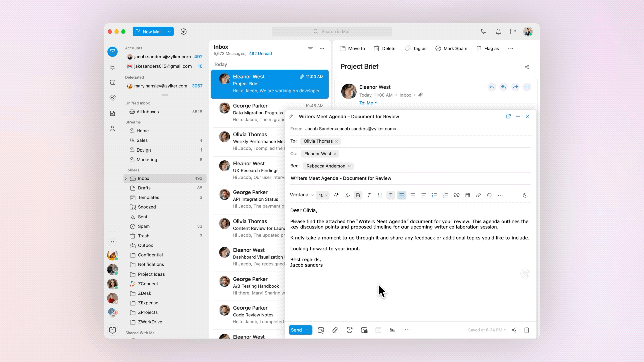Select the Marketing stream

pos(147,160)
